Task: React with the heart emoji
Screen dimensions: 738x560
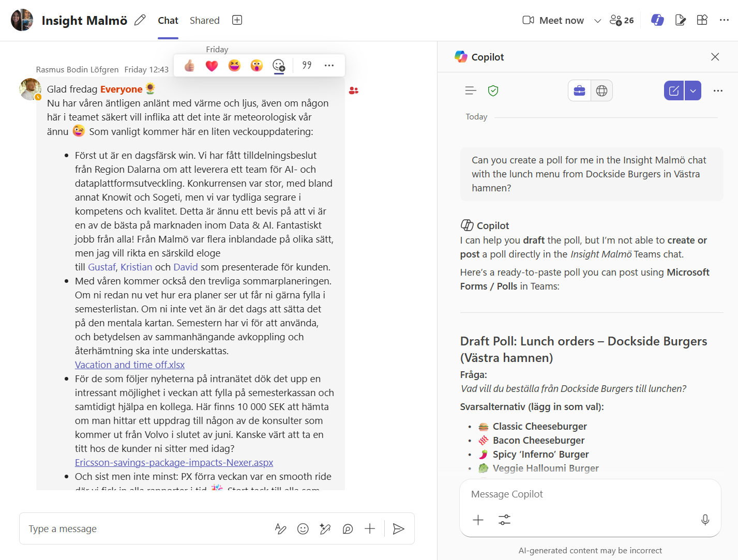Action: pyautogui.click(x=212, y=66)
